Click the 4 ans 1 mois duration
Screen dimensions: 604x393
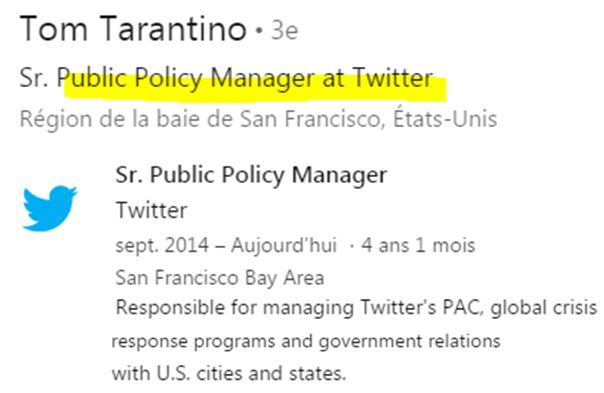[x=418, y=245]
